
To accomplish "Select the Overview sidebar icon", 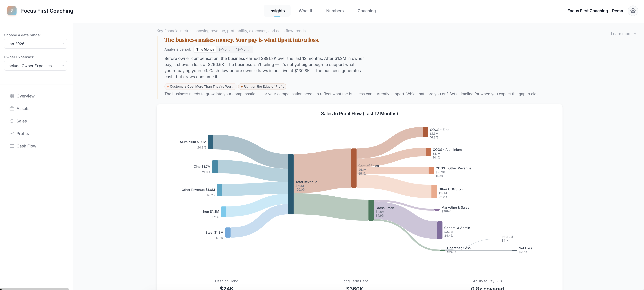I will [x=12, y=96].
